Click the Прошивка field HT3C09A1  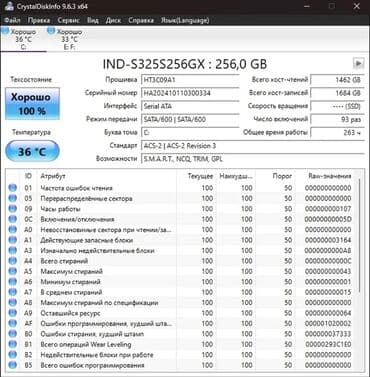[190, 80]
